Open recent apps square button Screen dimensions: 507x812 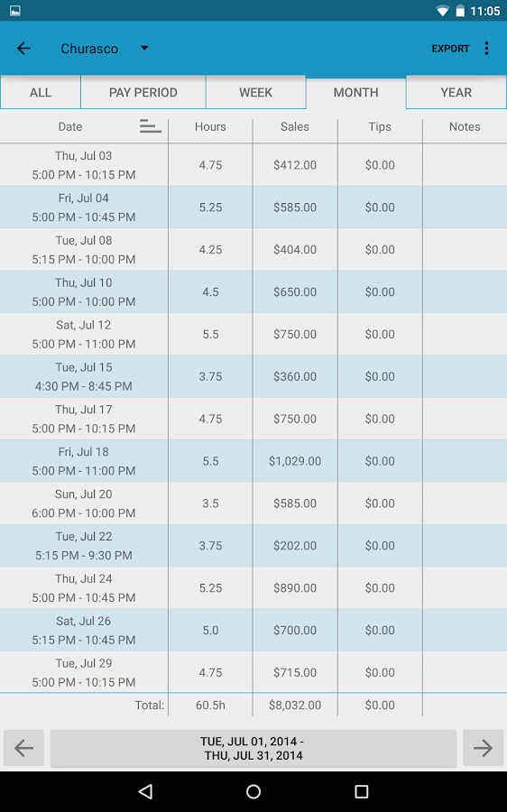362,791
